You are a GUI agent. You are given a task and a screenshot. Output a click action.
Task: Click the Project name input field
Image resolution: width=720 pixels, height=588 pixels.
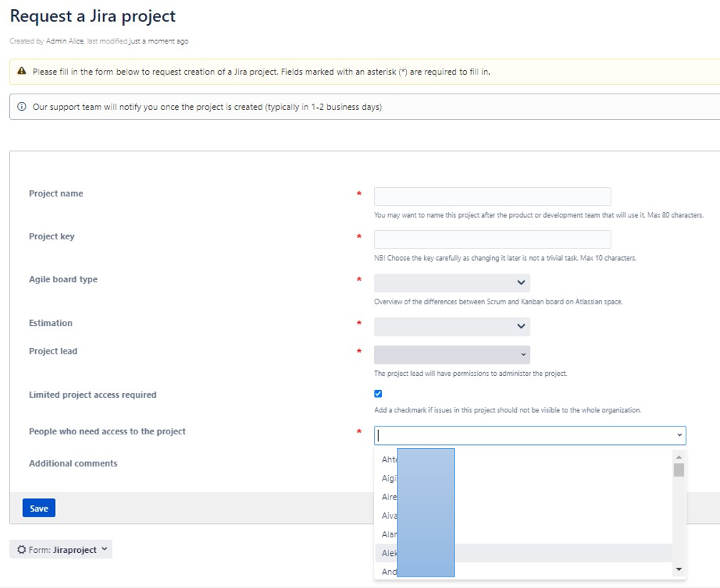pyautogui.click(x=491, y=196)
